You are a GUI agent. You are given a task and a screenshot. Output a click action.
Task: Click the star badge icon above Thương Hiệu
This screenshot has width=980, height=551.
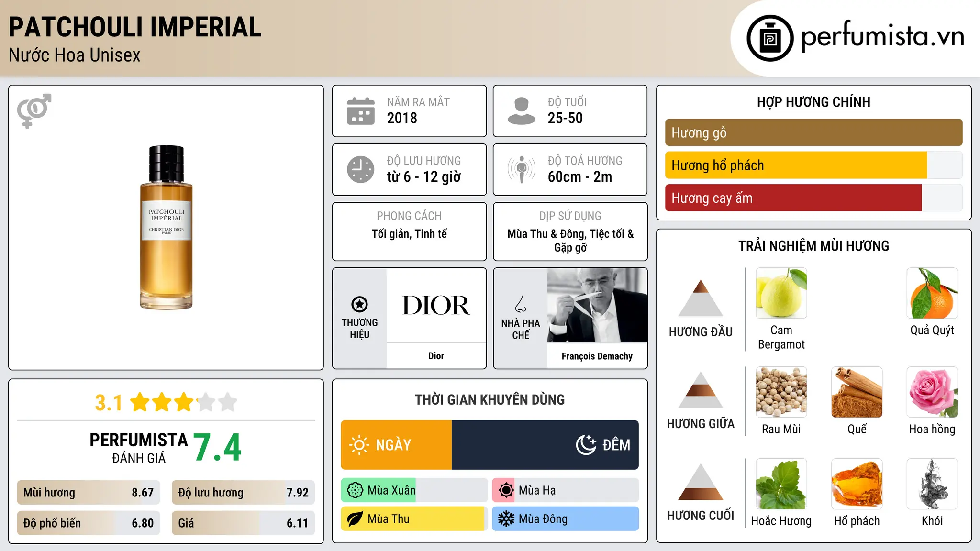pos(359,304)
